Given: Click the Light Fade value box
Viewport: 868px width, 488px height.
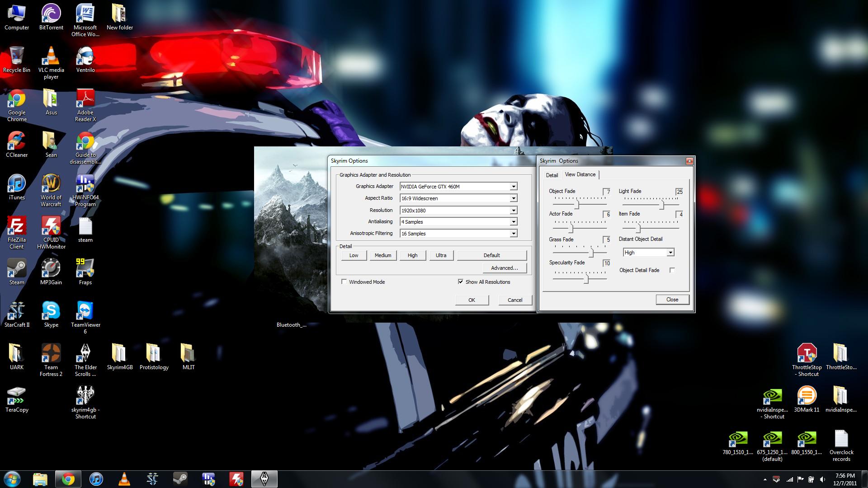Looking at the screenshot, I should point(679,192).
